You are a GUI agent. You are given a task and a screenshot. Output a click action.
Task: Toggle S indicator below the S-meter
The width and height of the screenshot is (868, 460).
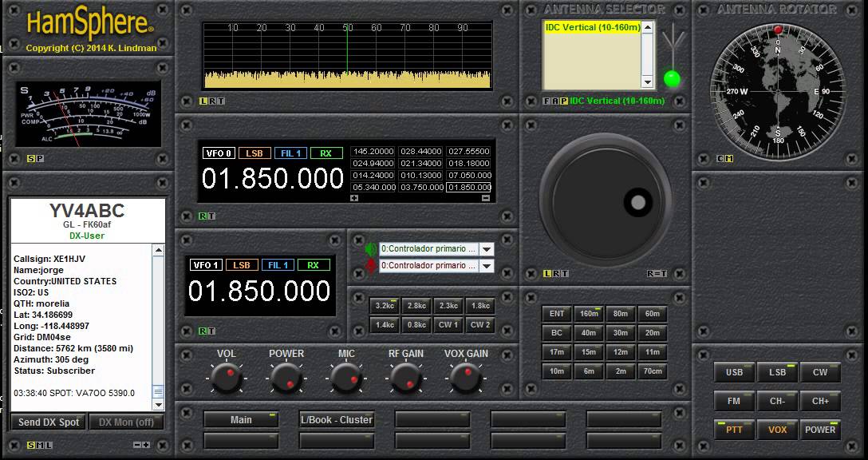[30, 158]
